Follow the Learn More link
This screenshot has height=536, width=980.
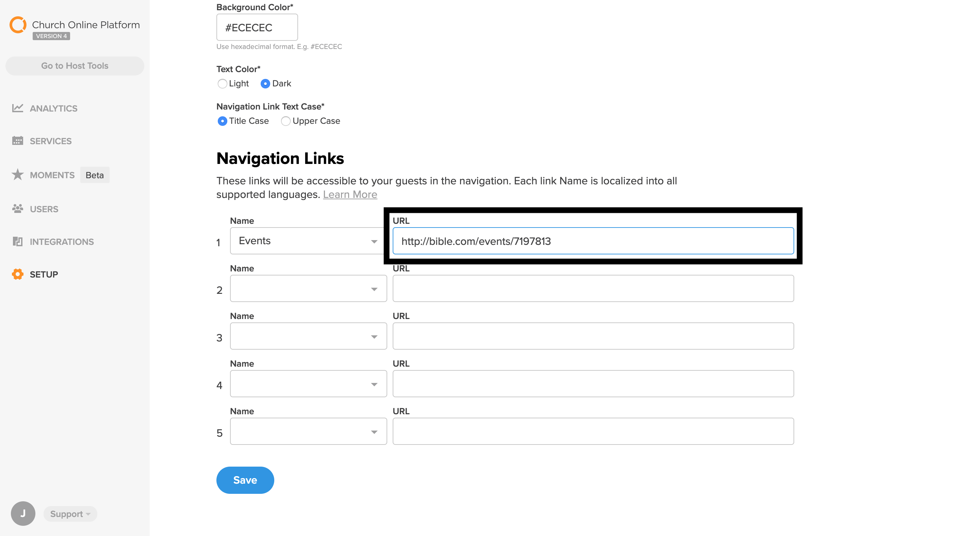(x=350, y=194)
